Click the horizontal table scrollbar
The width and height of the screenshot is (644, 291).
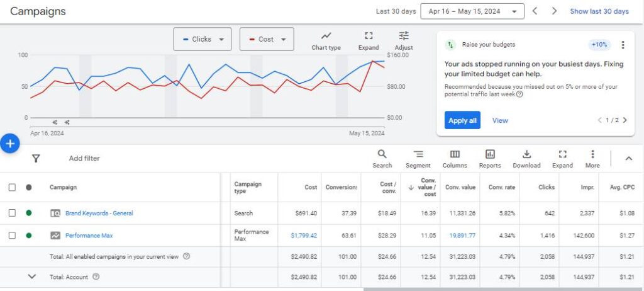[504, 289]
